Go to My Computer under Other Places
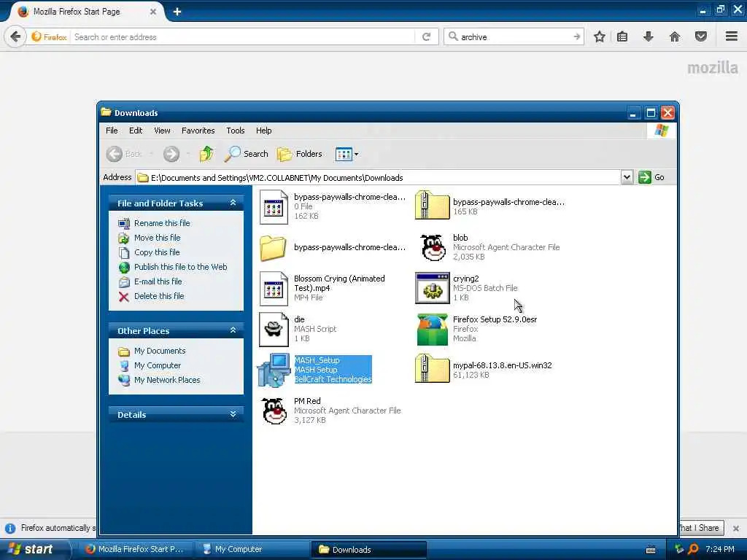This screenshot has width=747, height=560. click(158, 365)
